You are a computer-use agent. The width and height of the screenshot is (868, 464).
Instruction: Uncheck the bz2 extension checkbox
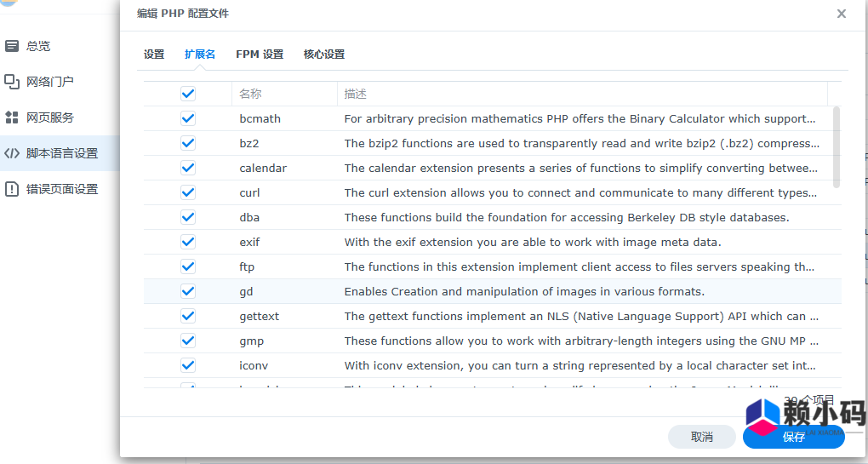[x=188, y=143]
